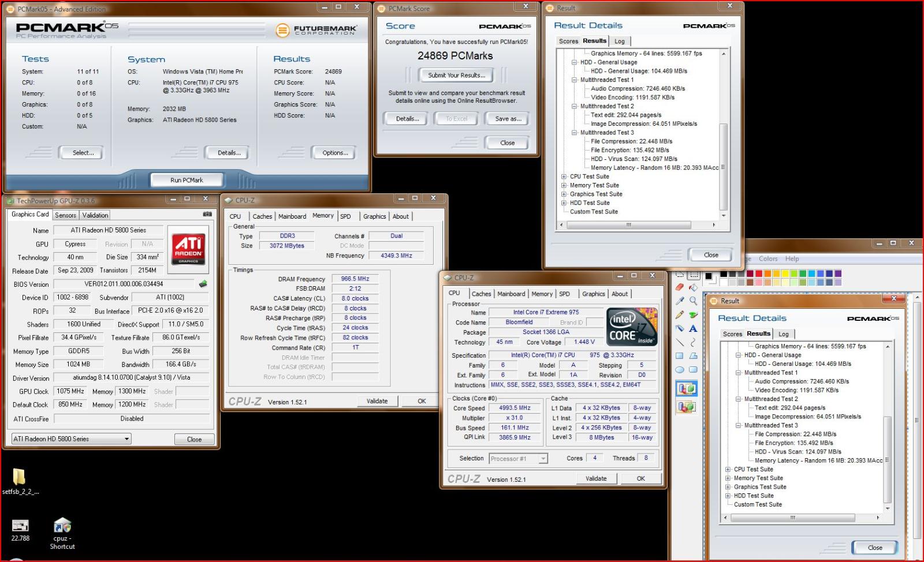
Task: Open the Scores tab in Result Details
Action: (568, 41)
